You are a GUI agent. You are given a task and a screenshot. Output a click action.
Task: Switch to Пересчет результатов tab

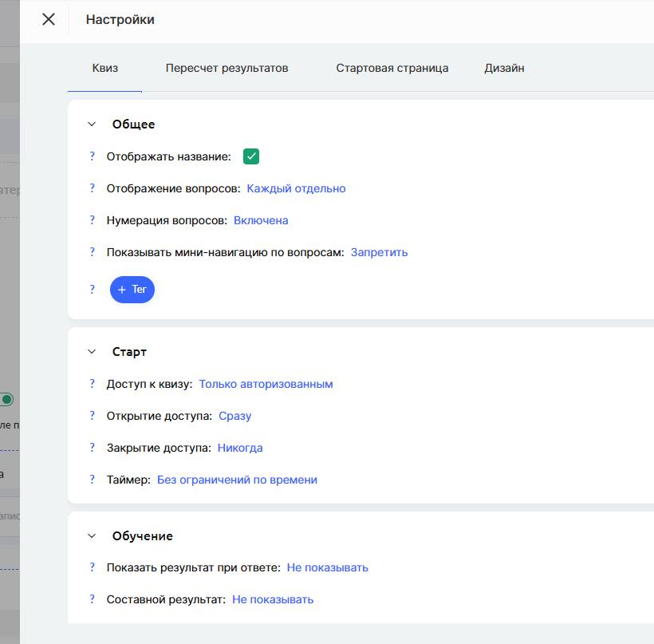click(227, 69)
